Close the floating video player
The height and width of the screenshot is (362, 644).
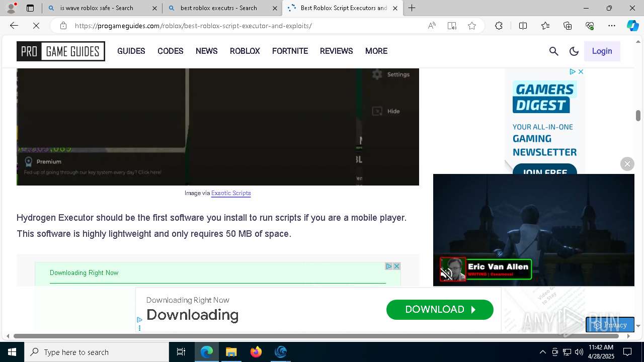pyautogui.click(x=627, y=164)
